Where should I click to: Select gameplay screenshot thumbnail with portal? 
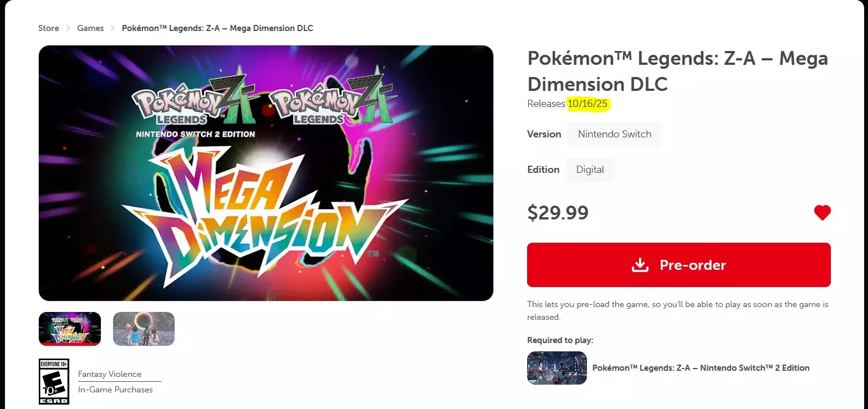[x=144, y=329]
